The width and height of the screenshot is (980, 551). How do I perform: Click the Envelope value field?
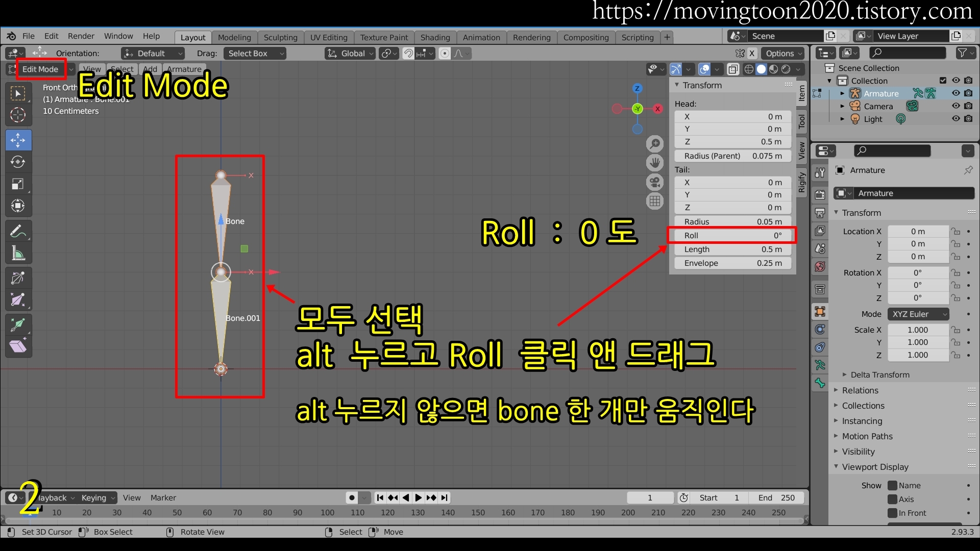coord(732,263)
